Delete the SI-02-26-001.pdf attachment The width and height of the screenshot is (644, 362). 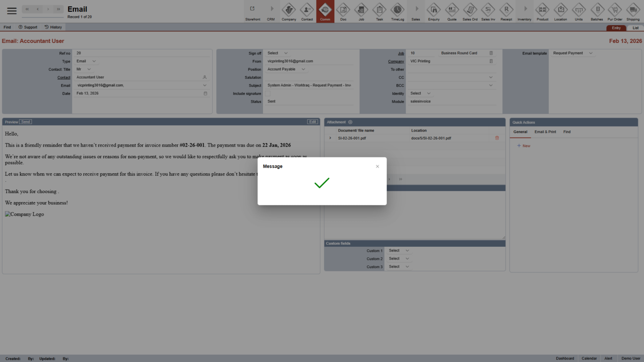497,138
